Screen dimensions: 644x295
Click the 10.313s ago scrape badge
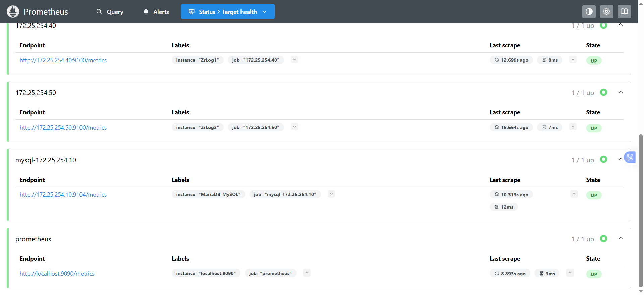[511, 195]
